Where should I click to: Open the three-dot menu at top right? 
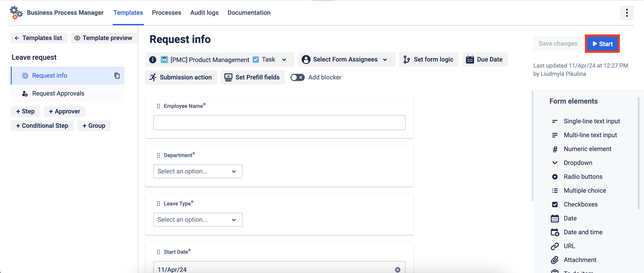tap(627, 13)
